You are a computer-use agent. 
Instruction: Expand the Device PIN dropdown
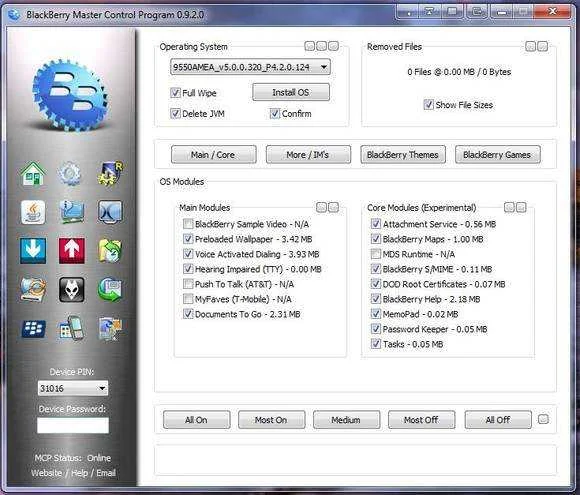point(73,388)
